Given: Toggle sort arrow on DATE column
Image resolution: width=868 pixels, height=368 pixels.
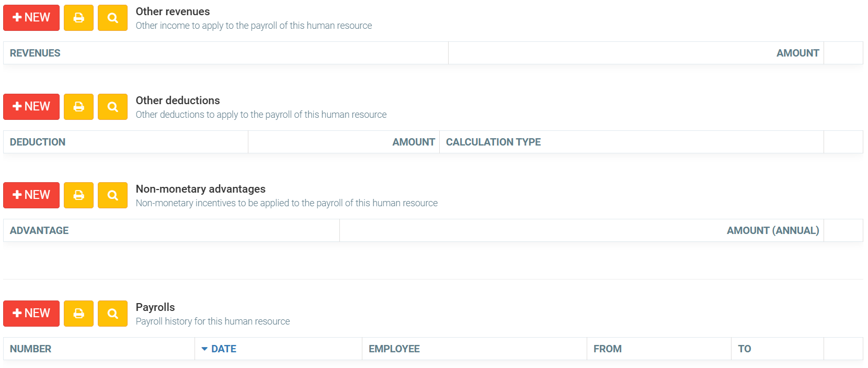Looking at the screenshot, I should point(204,349).
